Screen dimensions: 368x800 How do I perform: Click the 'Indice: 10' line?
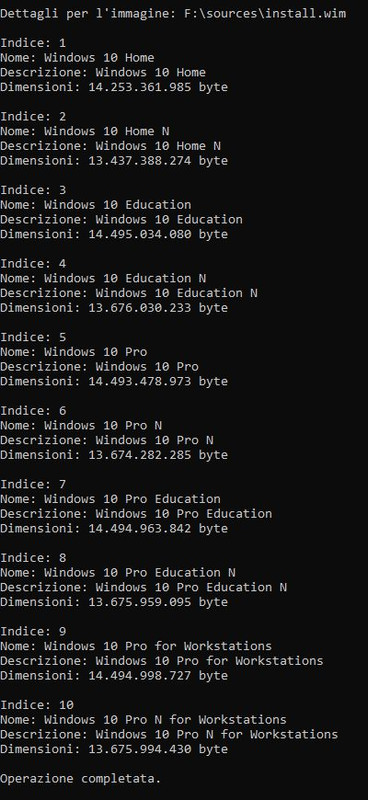coord(37,705)
